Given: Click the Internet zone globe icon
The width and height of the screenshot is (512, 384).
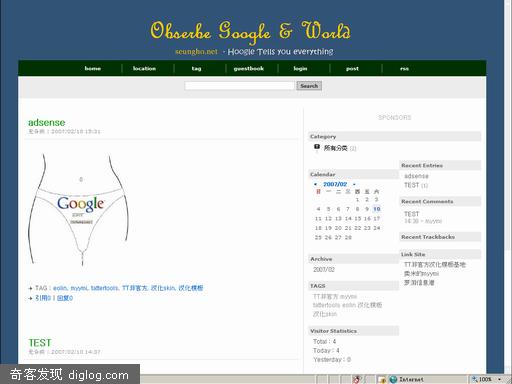Looking at the screenshot, I should (x=393, y=379).
